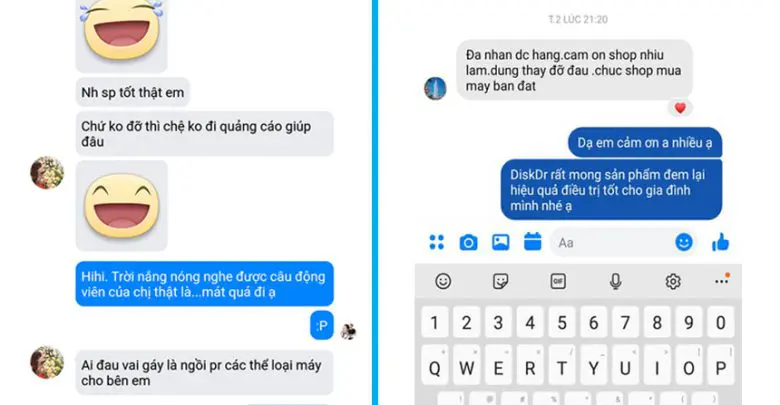Tap the calendar plan icon

pyautogui.click(x=532, y=242)
